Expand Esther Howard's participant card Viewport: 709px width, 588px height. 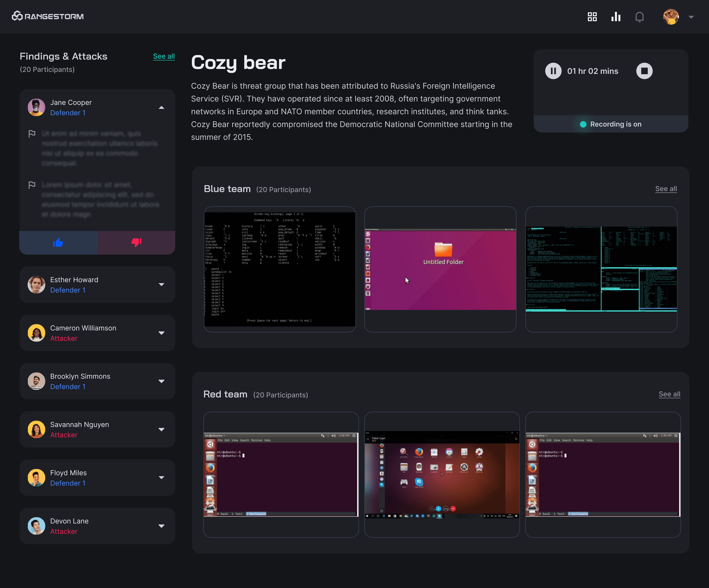161,285
